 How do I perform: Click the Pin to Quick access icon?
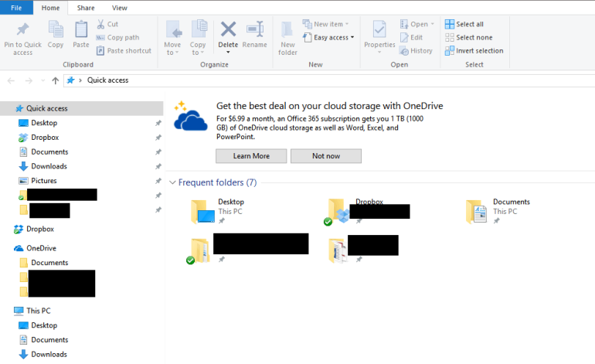pyautogui.click(x=23, y=31)
